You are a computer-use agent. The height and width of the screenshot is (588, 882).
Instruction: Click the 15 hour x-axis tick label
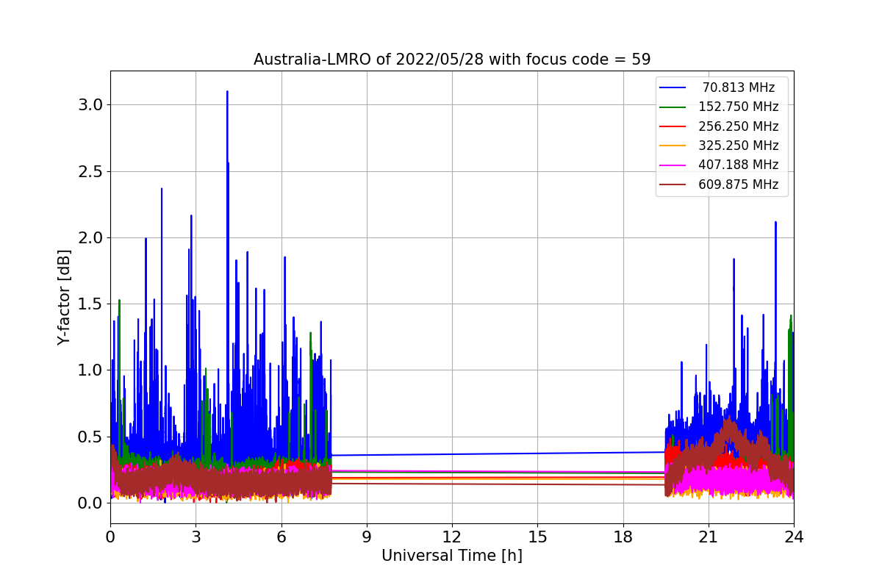(537, 537)
